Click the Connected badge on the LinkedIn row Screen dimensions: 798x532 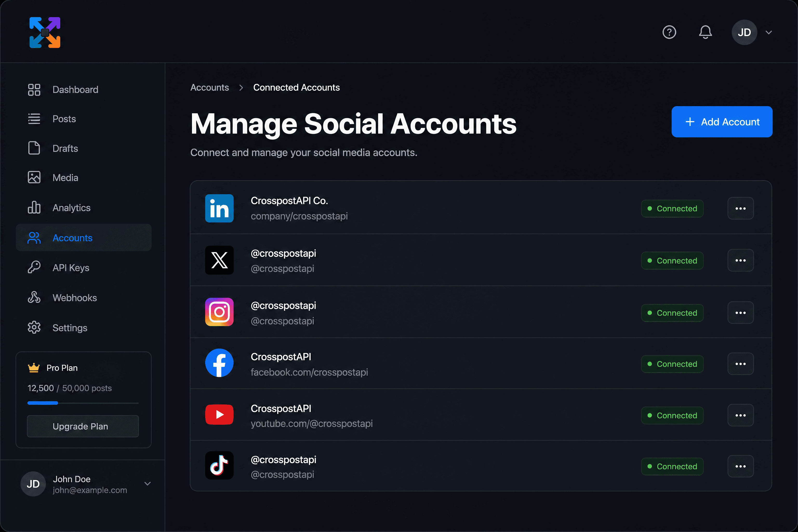point(672,208)
